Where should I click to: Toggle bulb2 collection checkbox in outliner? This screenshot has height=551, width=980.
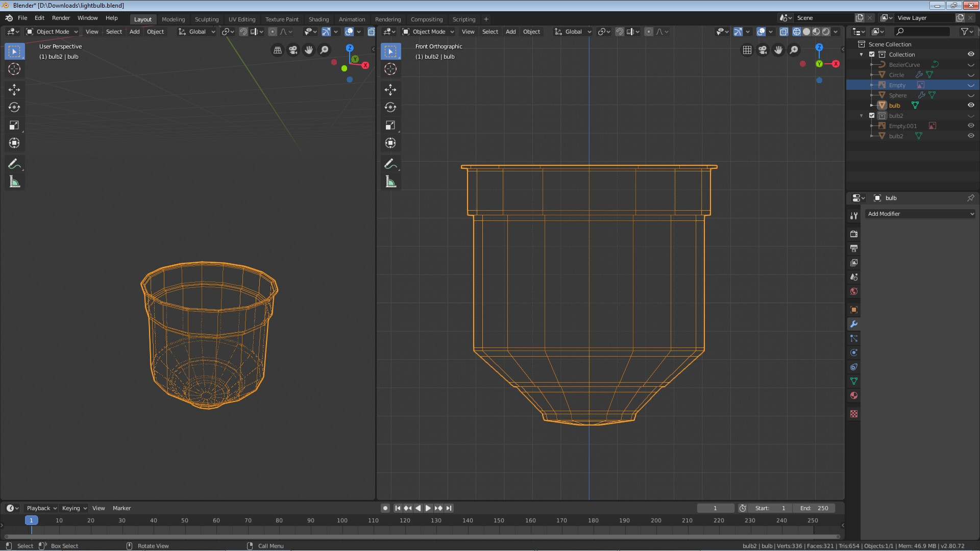[872, 116]
